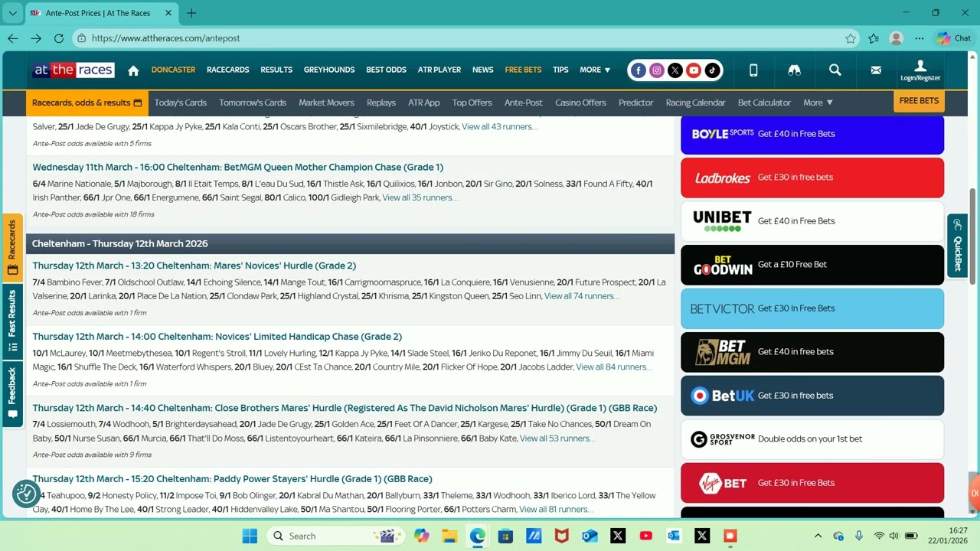Open RESULTS in top navigation
The width and height of the screenshot is (980, 551).
(276, 70)
